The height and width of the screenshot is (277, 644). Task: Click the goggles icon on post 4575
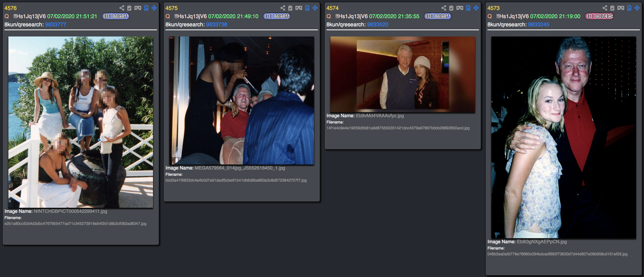299,8
